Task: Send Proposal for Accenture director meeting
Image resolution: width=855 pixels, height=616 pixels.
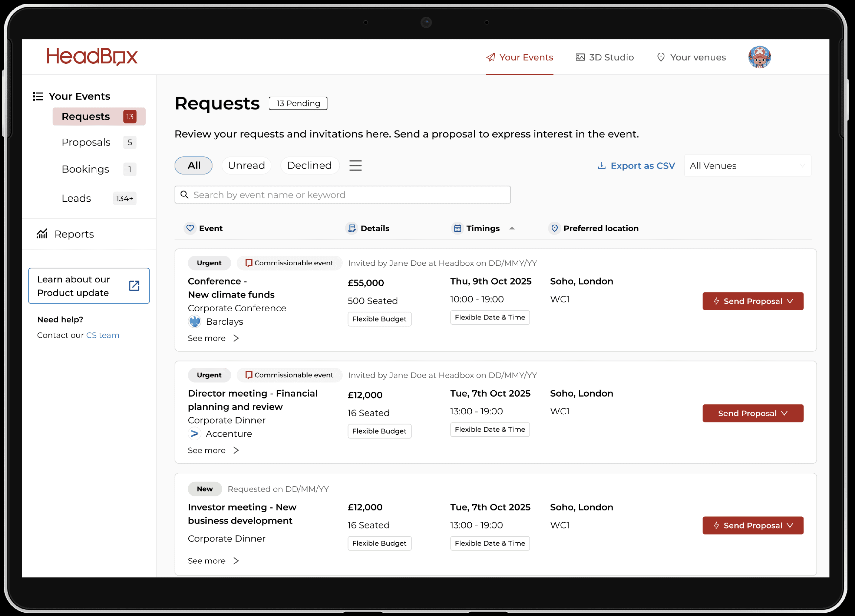Action: coord(752,413)
